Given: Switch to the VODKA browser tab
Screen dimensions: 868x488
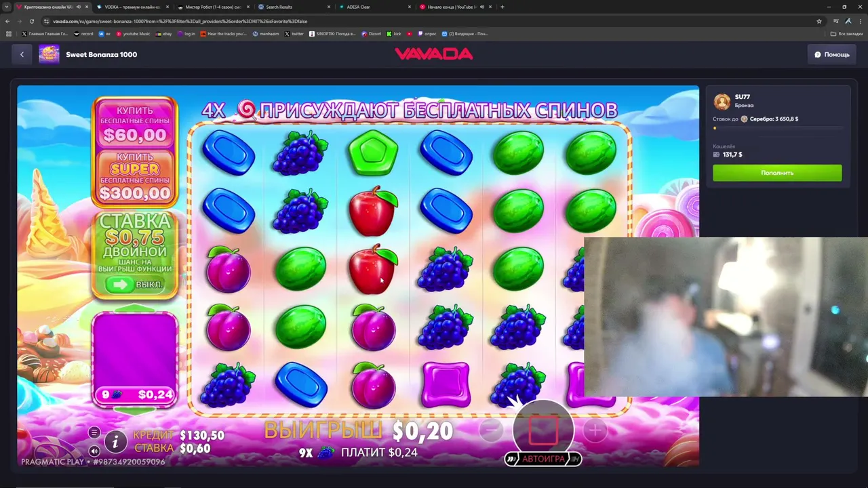Looking at the screenshot, I should [x=132, y=7].
